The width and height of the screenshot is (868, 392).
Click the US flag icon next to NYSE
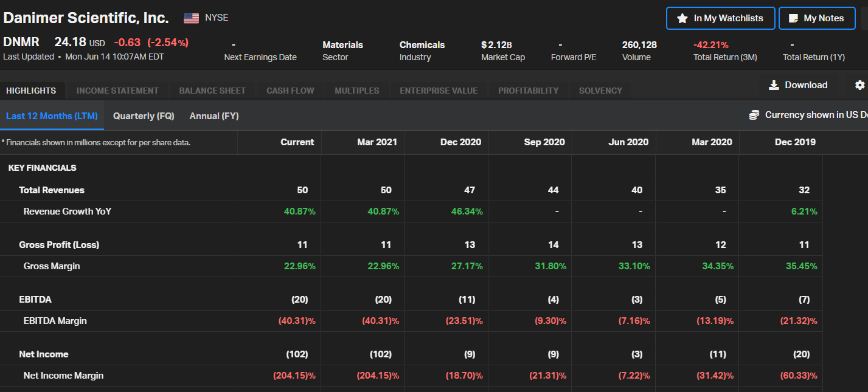(x=191, y=18)
